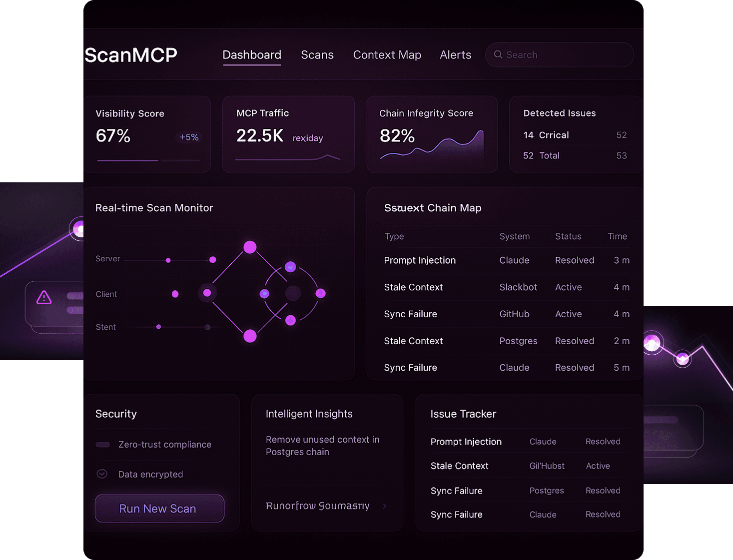Screen dimensions: 733x560
Task: Click the +5% visibility change badge
Action: click(189, 137)
